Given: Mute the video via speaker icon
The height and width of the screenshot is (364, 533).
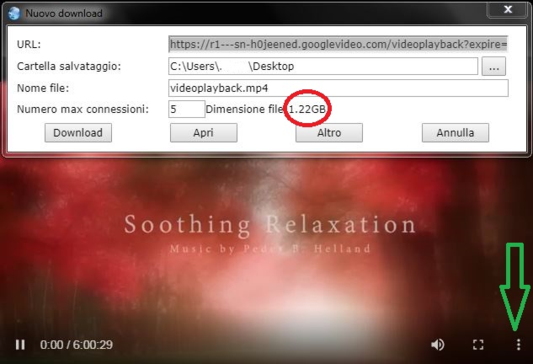Looking at the screenshot, I should click(x=437, y=345).
